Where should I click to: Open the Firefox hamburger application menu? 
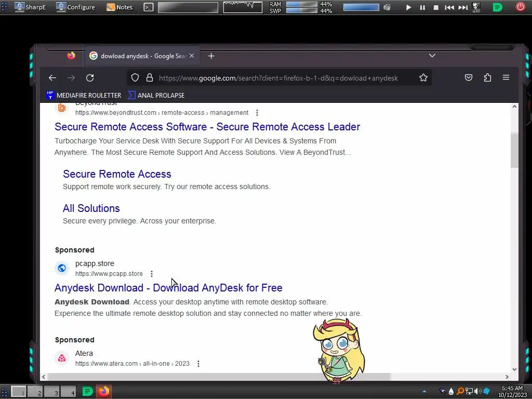pyautogui.click(x=506, y=78)
